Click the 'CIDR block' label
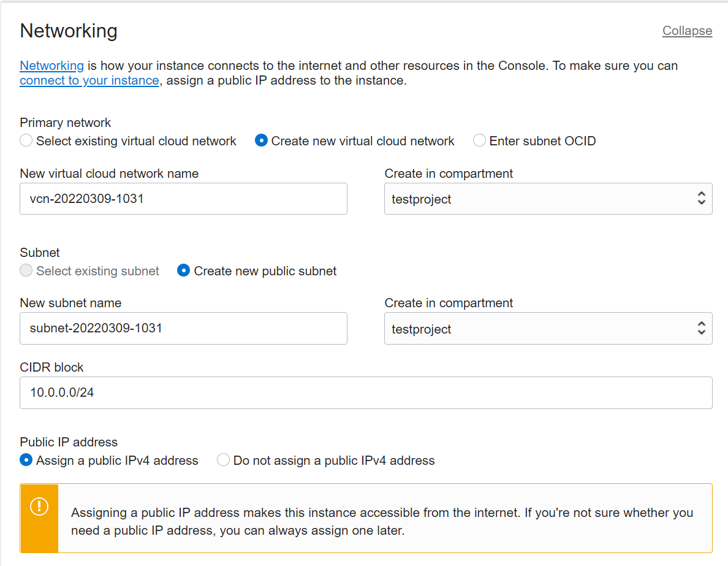The image size is (728, 566). 51,367
